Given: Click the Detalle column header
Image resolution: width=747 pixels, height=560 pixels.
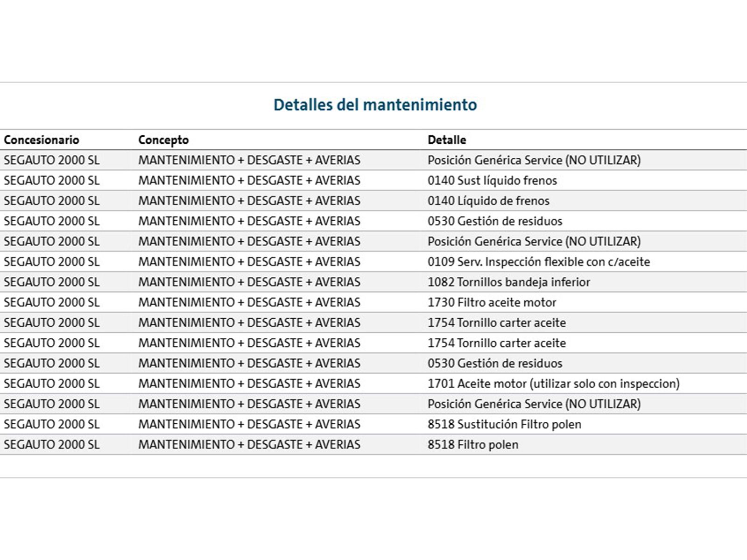Looking at the screenshot, I should [447, 140].
